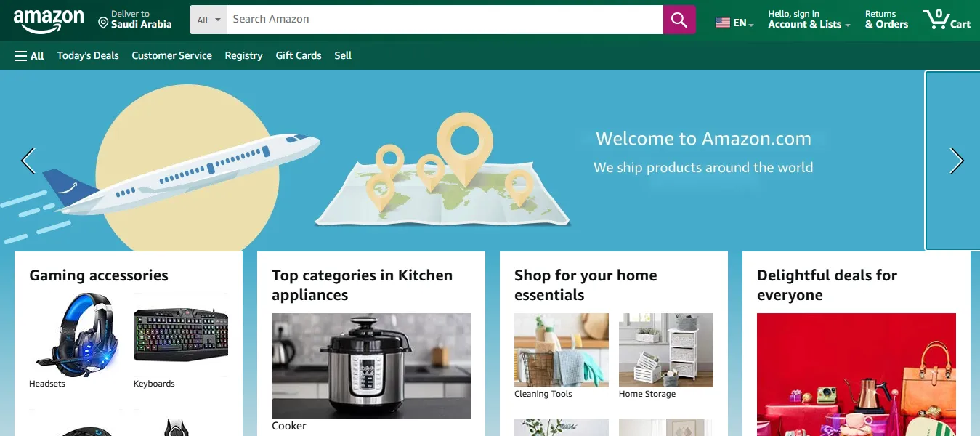Click the Deliver to location pin icon
Viewport: 980px width, 436px height.
tap(103, 23)
